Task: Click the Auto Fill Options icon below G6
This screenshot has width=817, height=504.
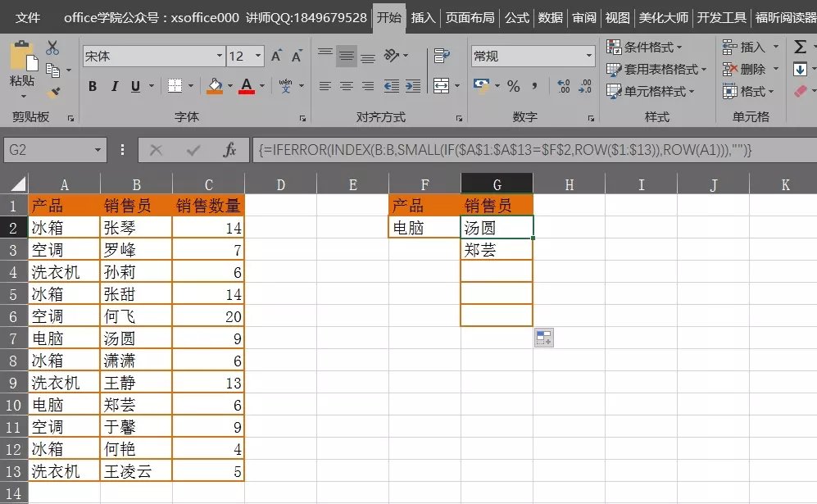Action: [x=544, y=337]
